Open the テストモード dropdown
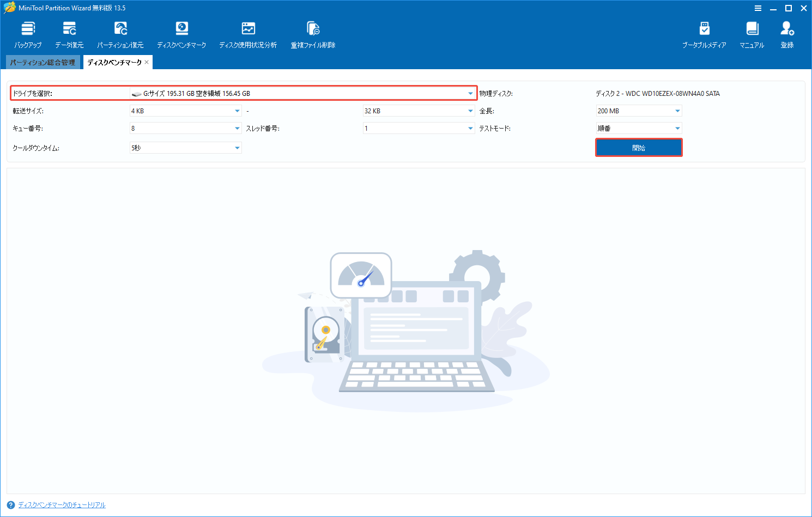Viewport: 812px width, 517px height. click(x=677, y=128)
